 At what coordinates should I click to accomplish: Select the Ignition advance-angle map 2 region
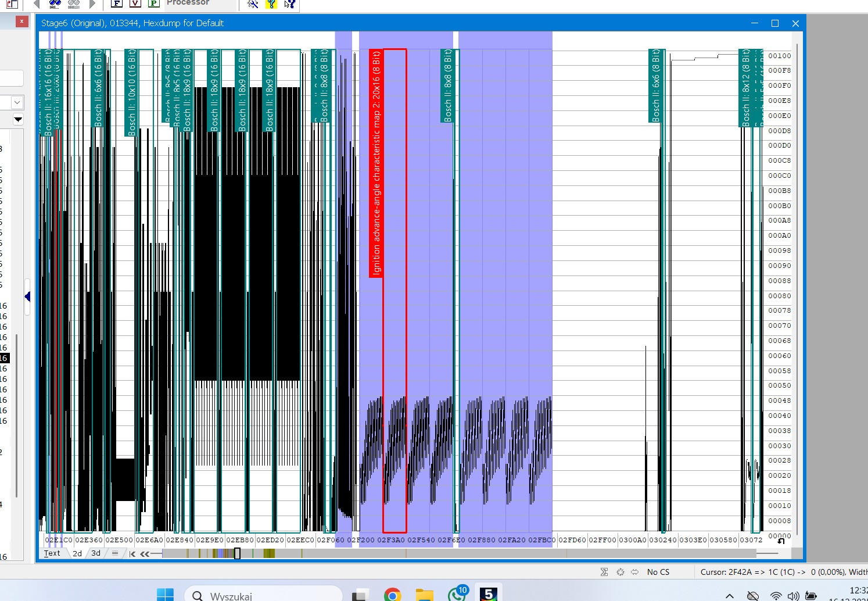(394, 291)
